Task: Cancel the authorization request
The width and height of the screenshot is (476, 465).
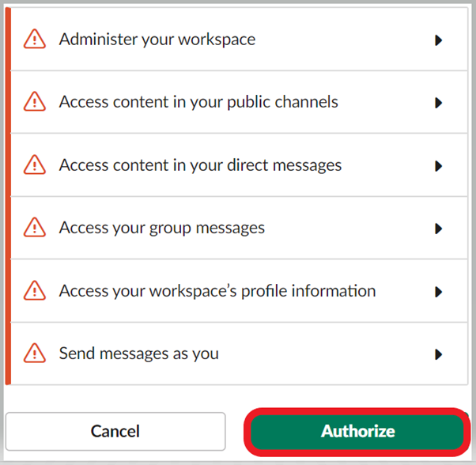Action: (x=115, y=431)
